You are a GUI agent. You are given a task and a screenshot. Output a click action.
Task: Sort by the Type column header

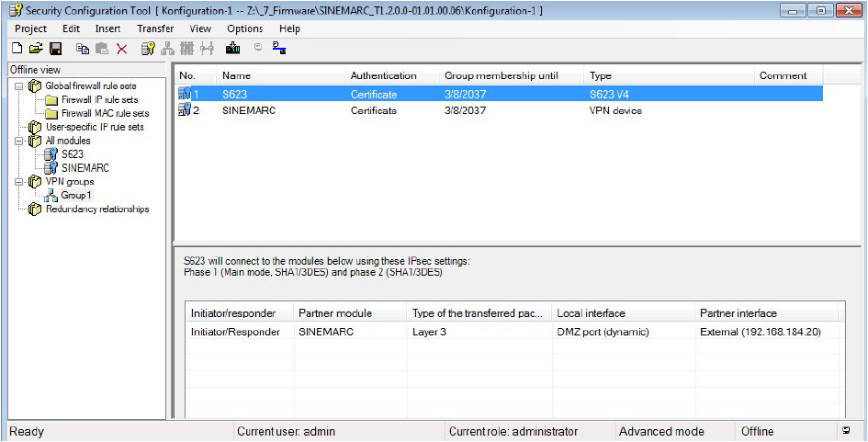[x=670, y=76]
